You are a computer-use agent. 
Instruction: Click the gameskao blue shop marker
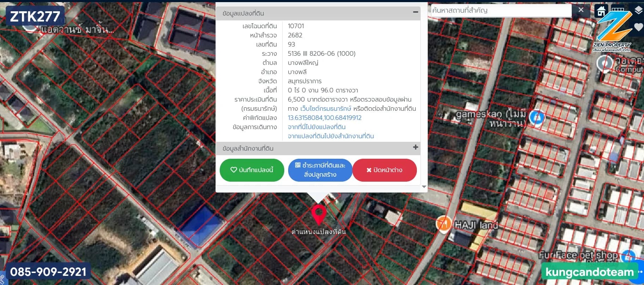[536, 117]
